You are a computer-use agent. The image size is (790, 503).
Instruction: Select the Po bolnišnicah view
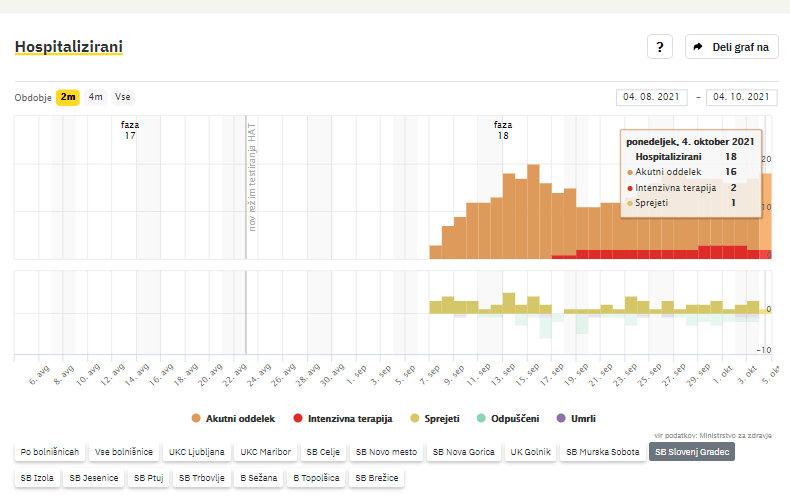pos(49,452)
